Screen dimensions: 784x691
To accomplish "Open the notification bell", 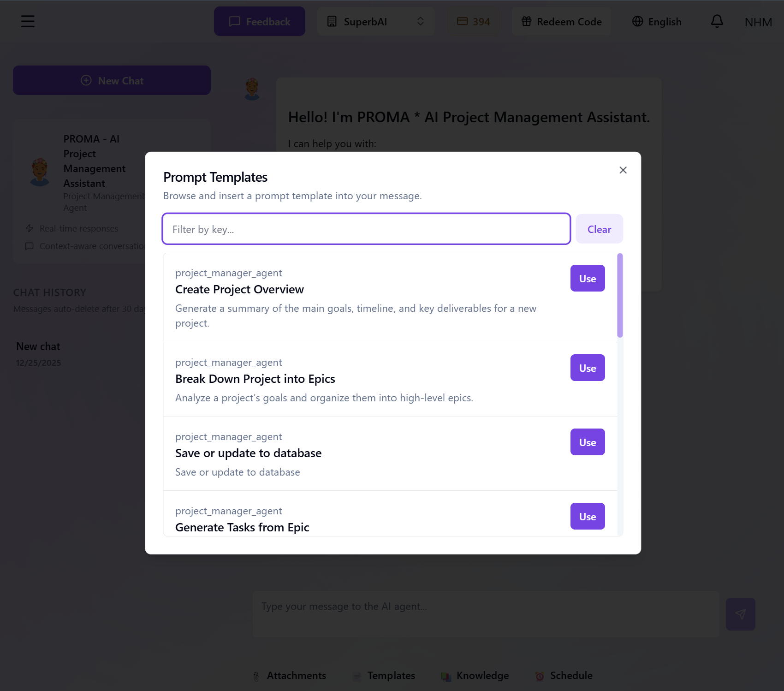I will (x=717, y=21).
